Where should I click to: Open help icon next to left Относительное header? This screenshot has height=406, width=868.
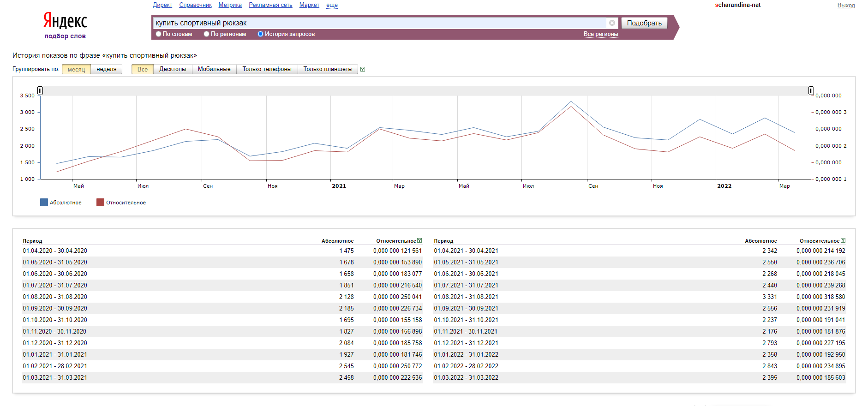[x=419, y=240]
